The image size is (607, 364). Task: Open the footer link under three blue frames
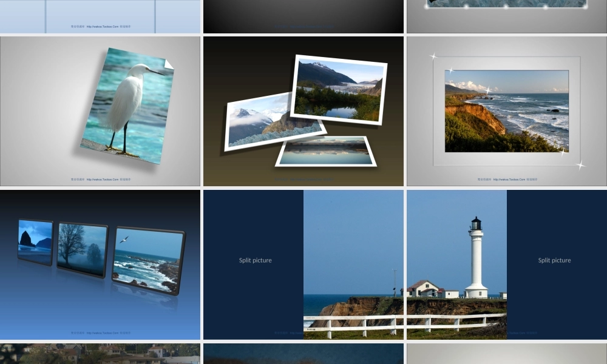pyautogui.click(x=102, y=333)
